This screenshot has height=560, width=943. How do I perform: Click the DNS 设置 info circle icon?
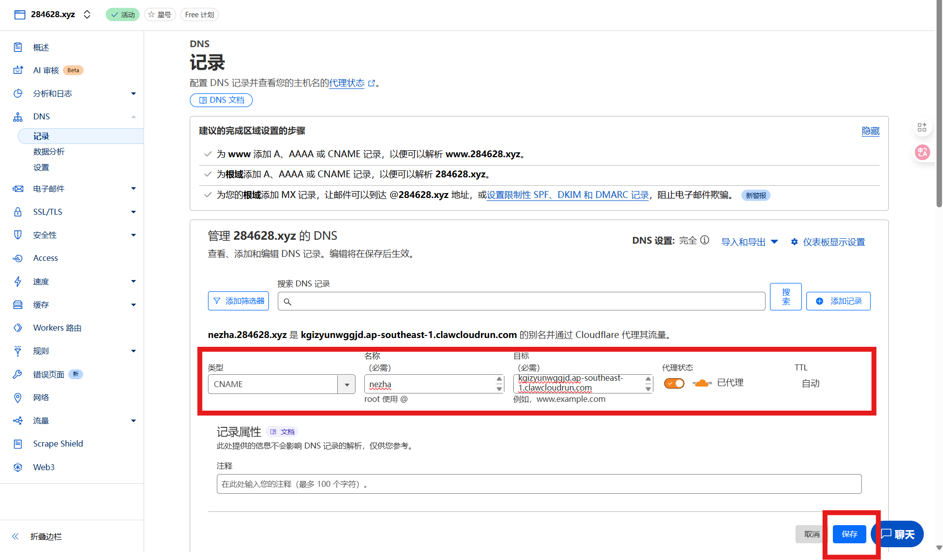[705, 240]
